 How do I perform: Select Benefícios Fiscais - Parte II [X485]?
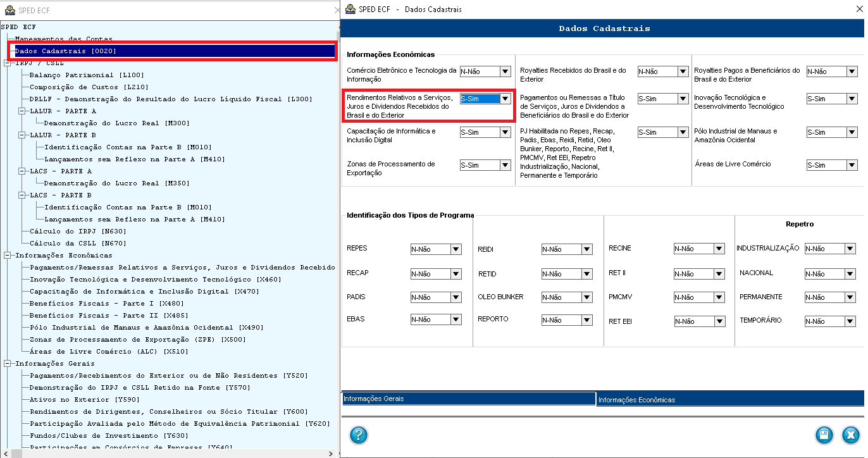pos(109,316)
